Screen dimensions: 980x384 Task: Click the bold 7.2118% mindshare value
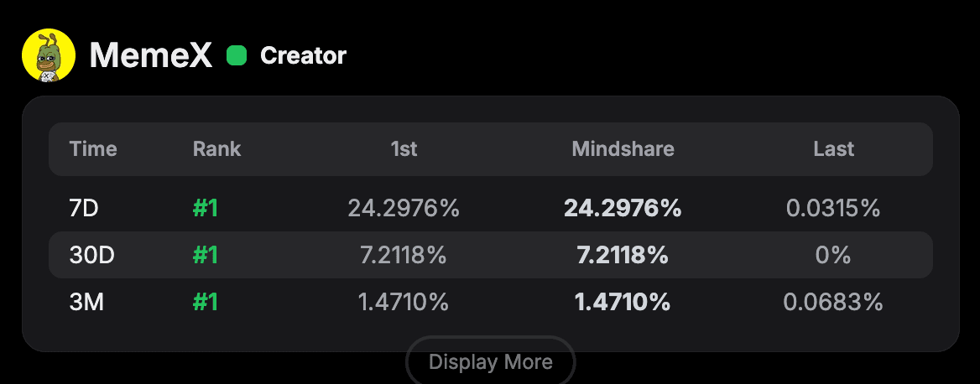[623, 255]
